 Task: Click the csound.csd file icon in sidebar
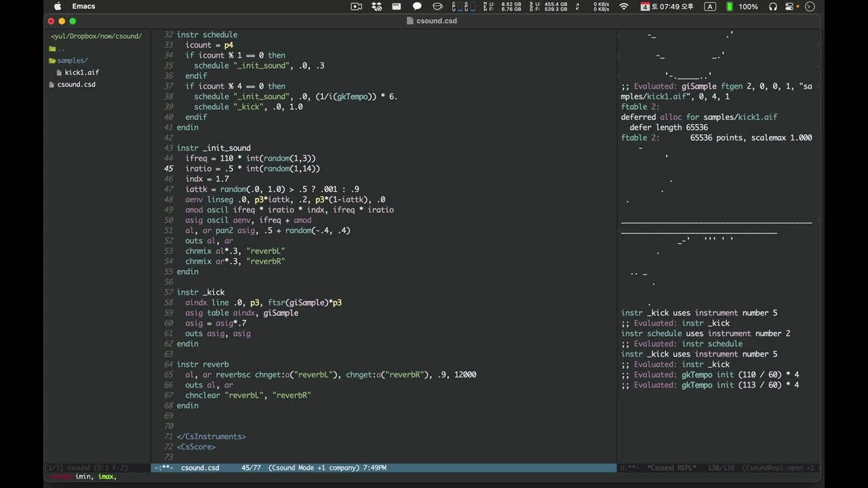pyautogui.click(x=52, y=85)
